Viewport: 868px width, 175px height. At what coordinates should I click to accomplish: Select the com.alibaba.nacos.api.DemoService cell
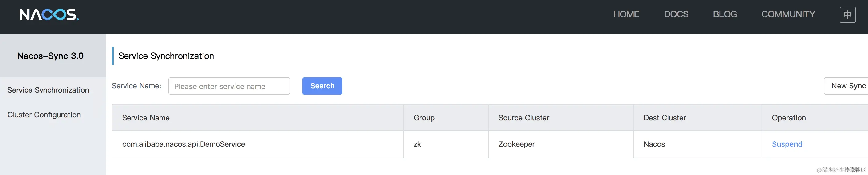183,144
